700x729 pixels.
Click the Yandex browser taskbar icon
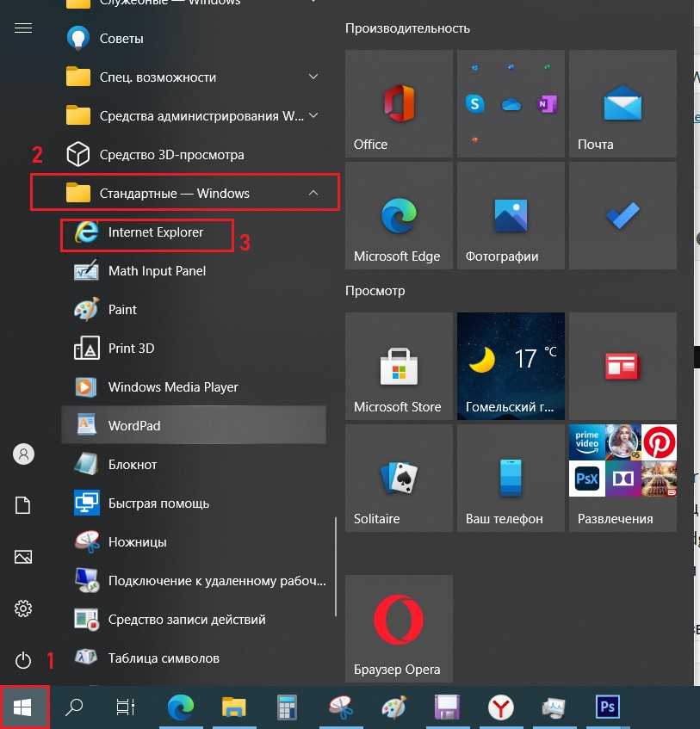click(x=500, y=707)
